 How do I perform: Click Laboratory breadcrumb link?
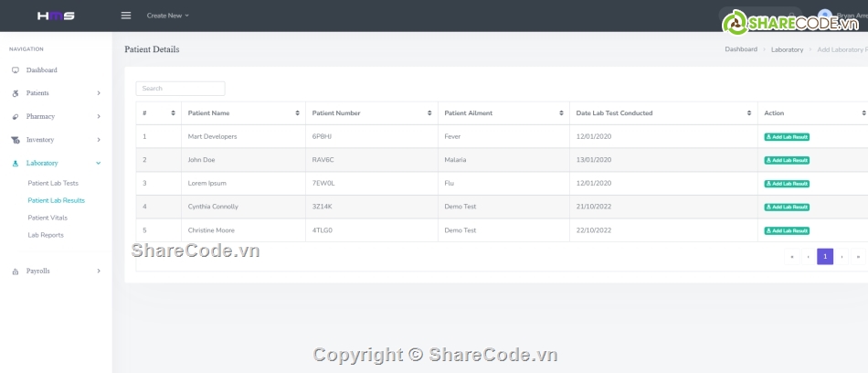click(x=788, y=50)
